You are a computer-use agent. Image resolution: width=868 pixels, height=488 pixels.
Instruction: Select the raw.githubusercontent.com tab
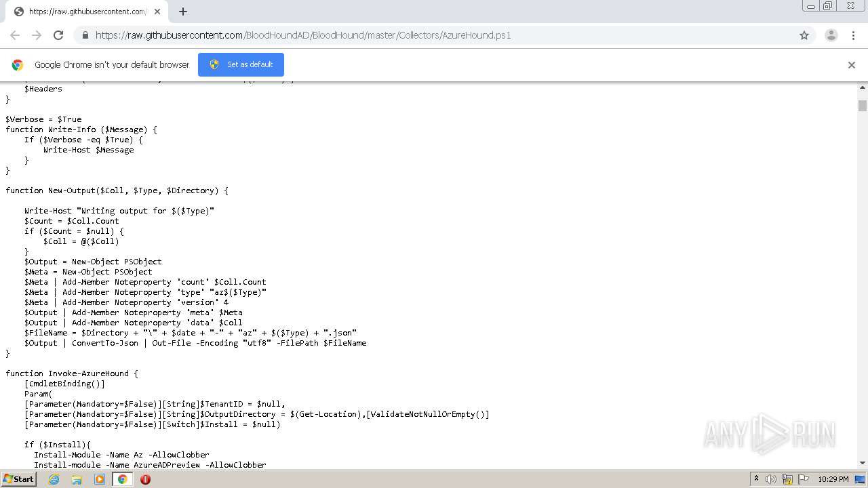pyautogui.click(x=86, y=12)
